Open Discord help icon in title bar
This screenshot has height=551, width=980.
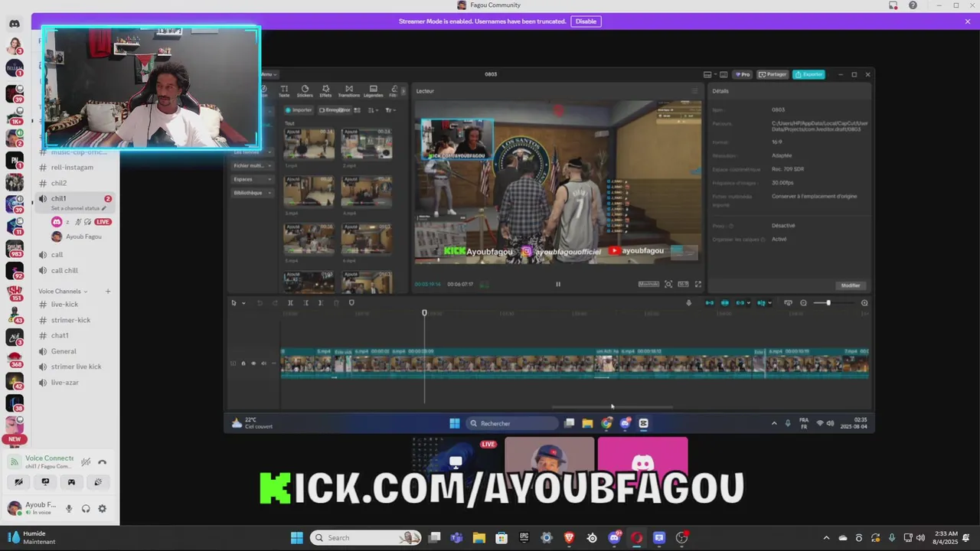coord(913,5)
